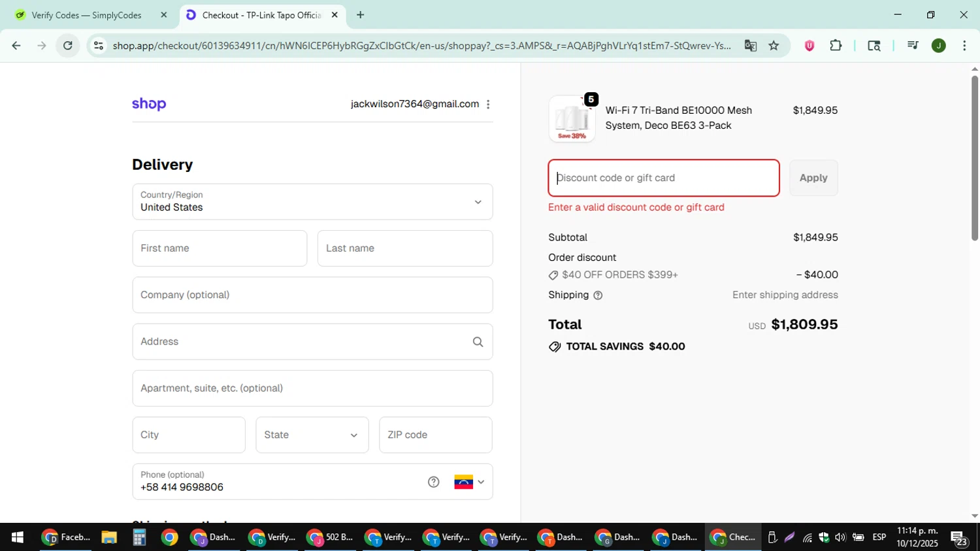The height and width of the screenshot is (551, 980).
Task: Open the Faceb... Chrome taskbar window
Action: (66, 537)
